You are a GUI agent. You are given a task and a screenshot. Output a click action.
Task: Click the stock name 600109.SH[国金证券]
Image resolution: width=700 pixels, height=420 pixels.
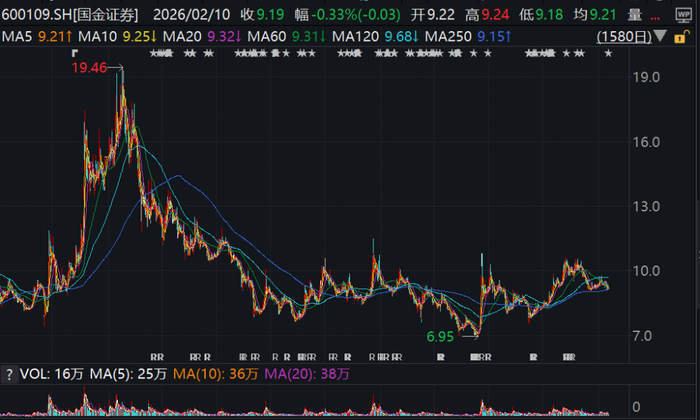click(x=70, y=15)
